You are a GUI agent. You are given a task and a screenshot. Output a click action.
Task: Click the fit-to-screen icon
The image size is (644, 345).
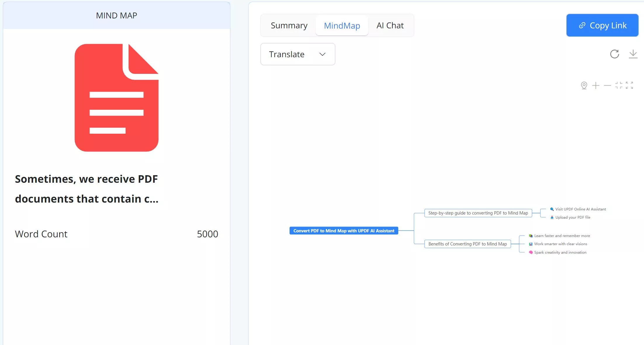(619, 85)
